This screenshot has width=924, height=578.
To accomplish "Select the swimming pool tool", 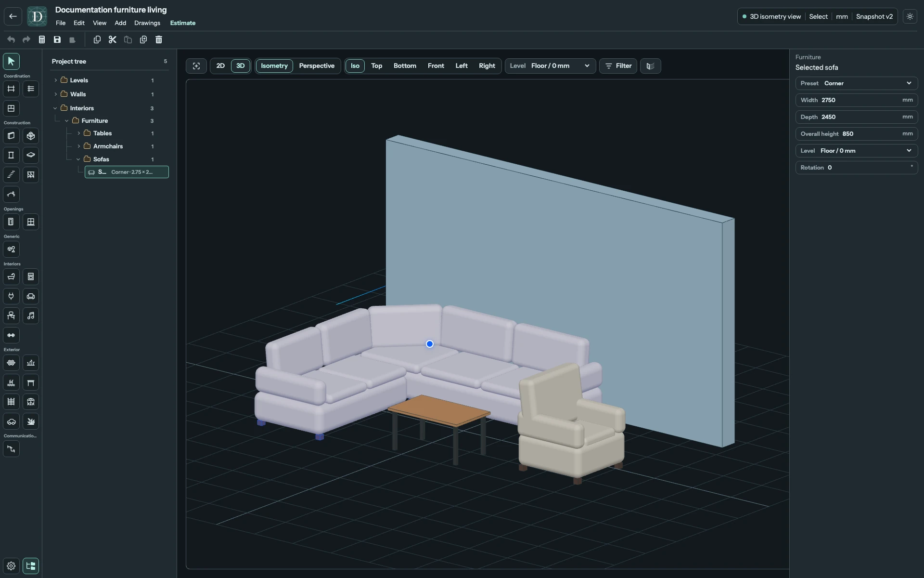I will tap(11, 382).
